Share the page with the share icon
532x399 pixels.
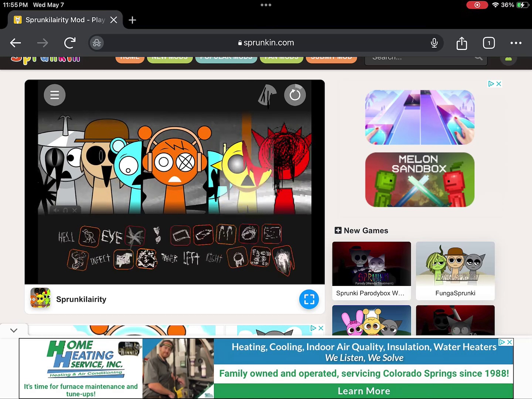click(x=462, y=43)
